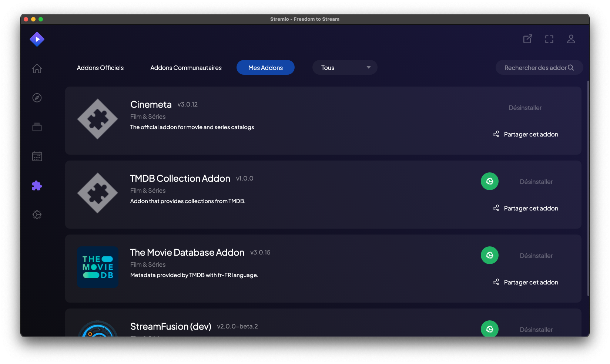The width and height of the screenshot is (610, 364).
Task: Uninstall The Movie Database Addon
Action: click(x=536, y=256)
